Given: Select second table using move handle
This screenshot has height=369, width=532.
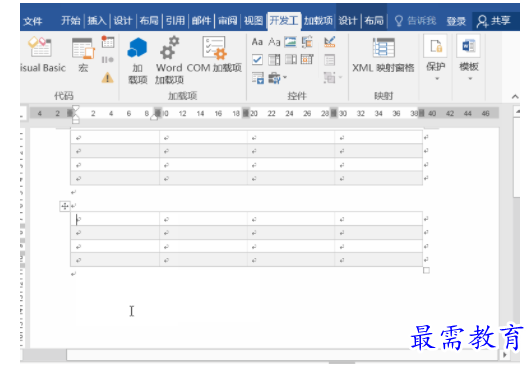Looking at the screenshot, I should click(64, 206).
